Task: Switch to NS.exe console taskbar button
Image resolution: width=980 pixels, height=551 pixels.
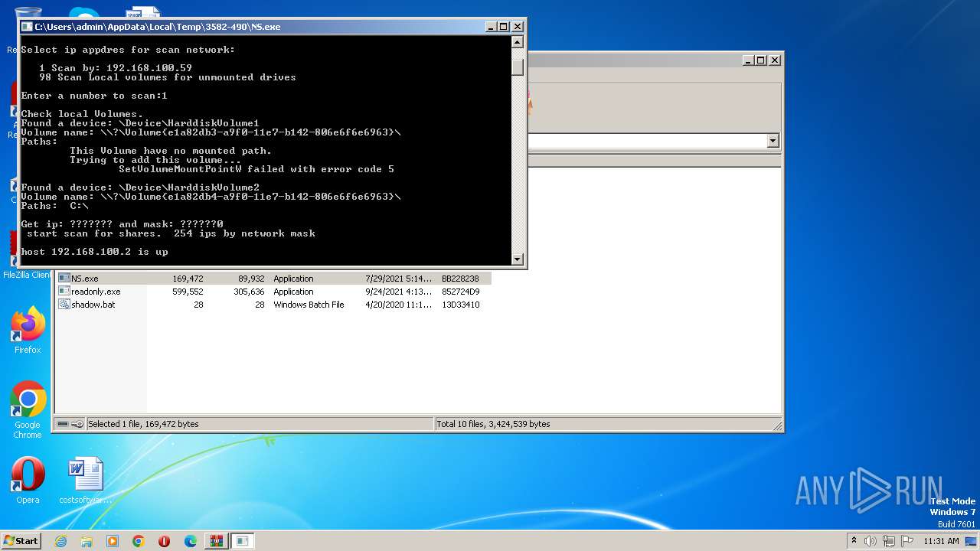Action: (243, 541)
